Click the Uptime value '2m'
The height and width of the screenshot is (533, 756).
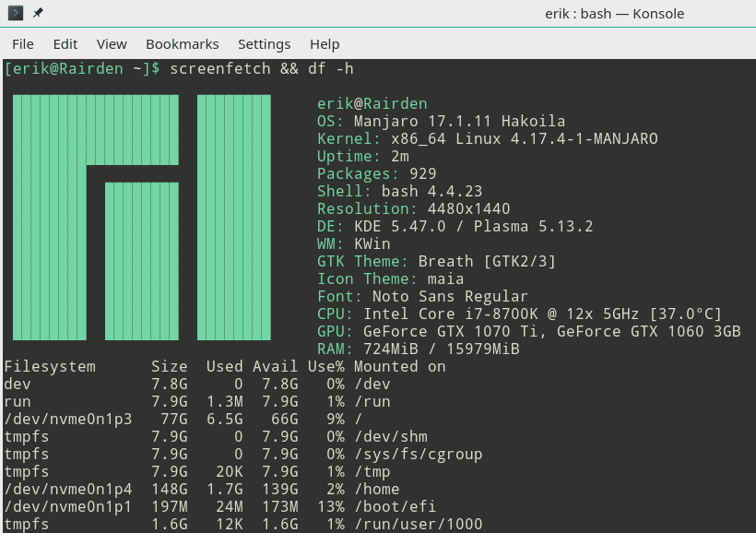click(x=400, y=156)
